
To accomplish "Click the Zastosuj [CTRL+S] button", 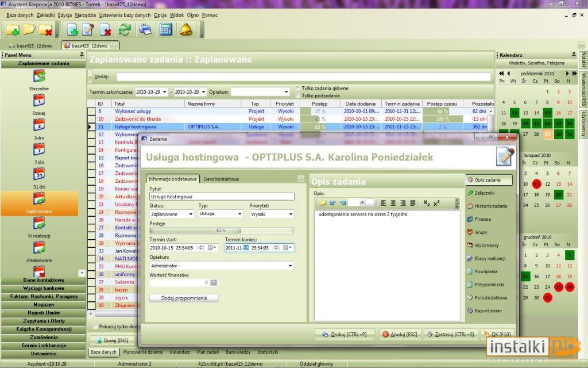I will [451, 334].
